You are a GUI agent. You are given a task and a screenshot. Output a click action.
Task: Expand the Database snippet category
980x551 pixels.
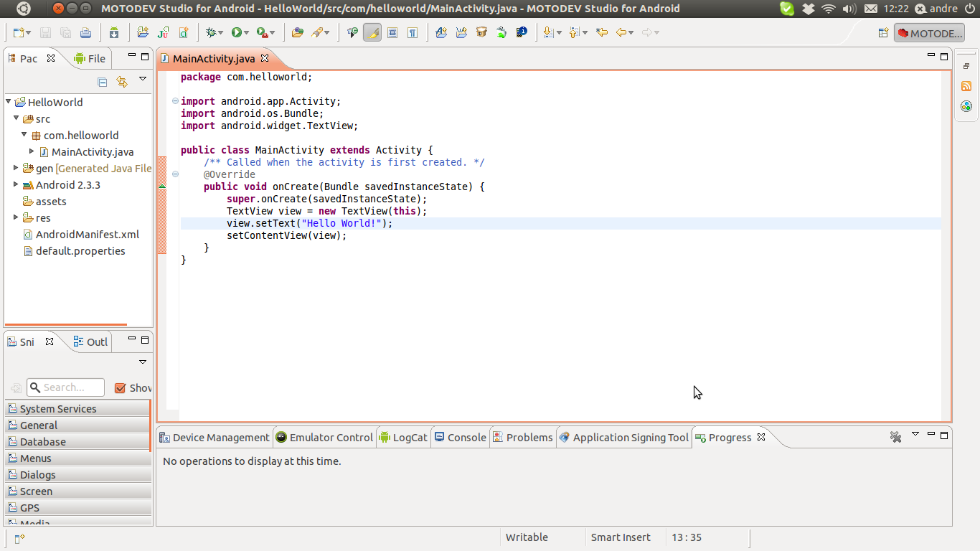click(78, 441)
